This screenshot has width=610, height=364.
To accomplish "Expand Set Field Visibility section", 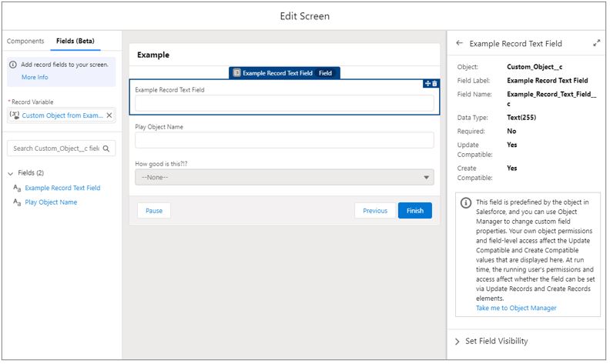I will coord(457,342).
